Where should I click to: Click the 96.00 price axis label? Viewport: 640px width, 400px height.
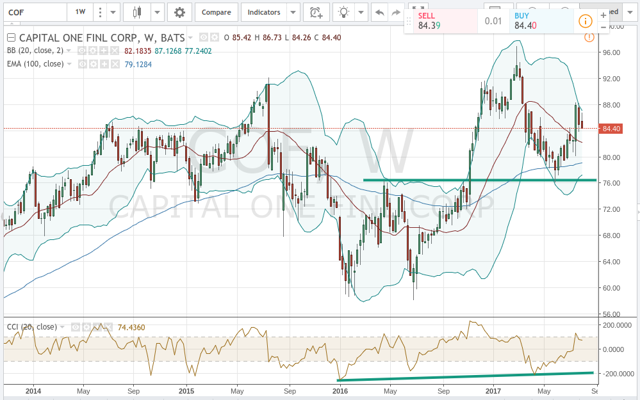[611, 53]
